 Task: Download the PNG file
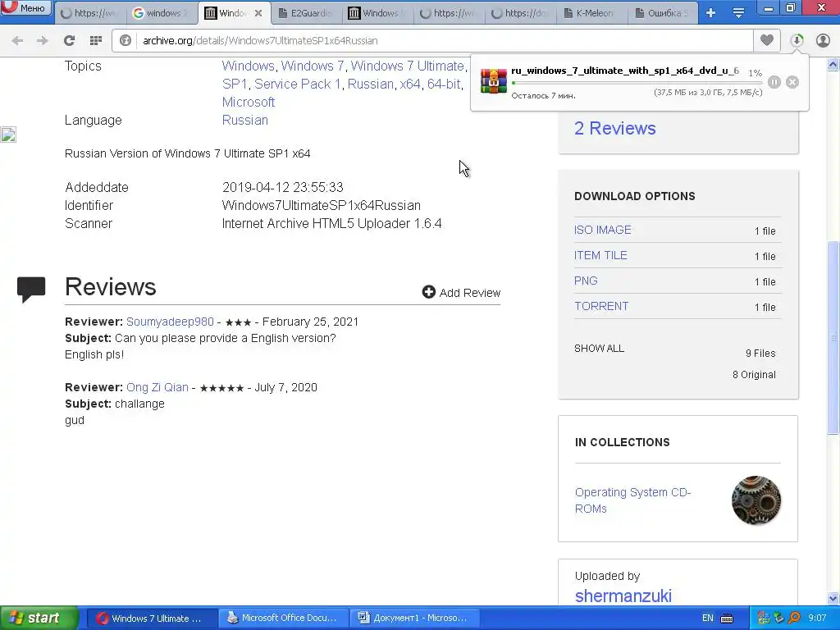[586, 281]
